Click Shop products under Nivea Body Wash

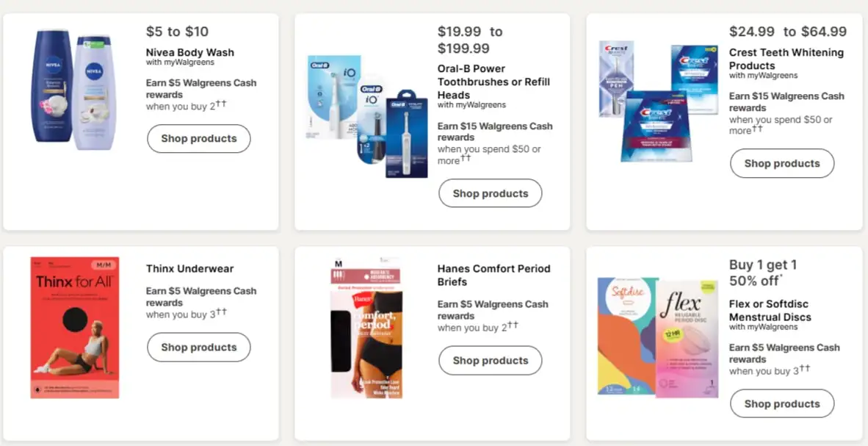[198, 139]
